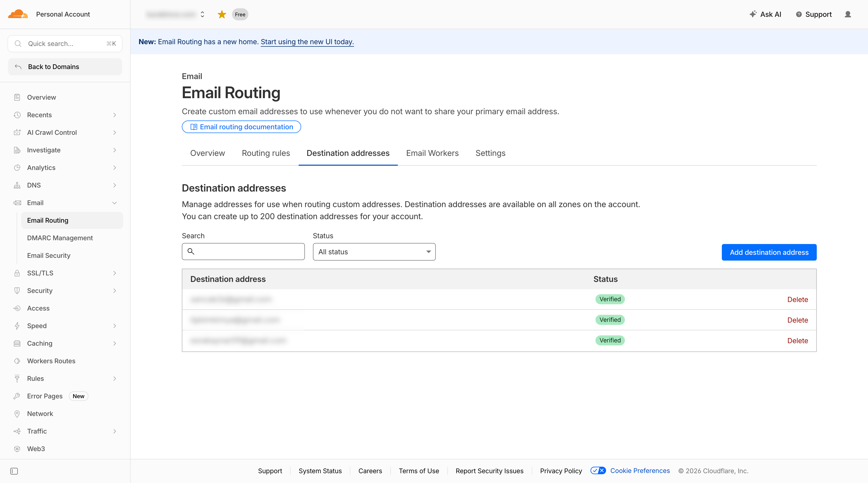Focus the Quick search box

coord(65,44)
